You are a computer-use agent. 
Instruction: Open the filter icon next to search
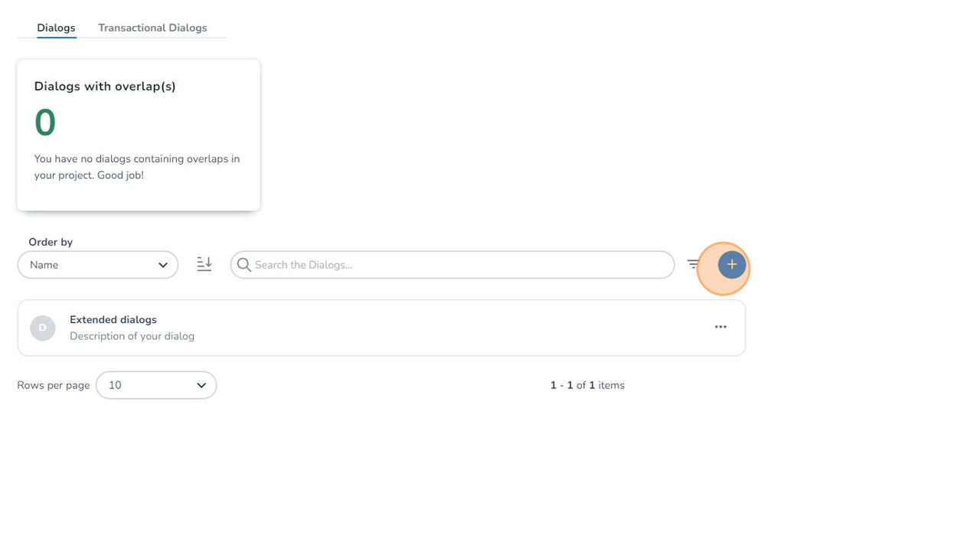693,264
